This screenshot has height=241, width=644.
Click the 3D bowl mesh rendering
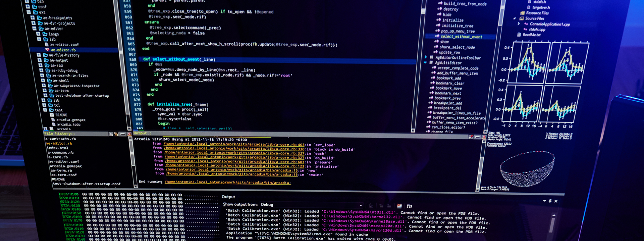pyautogui.click(x=527, y=169)
